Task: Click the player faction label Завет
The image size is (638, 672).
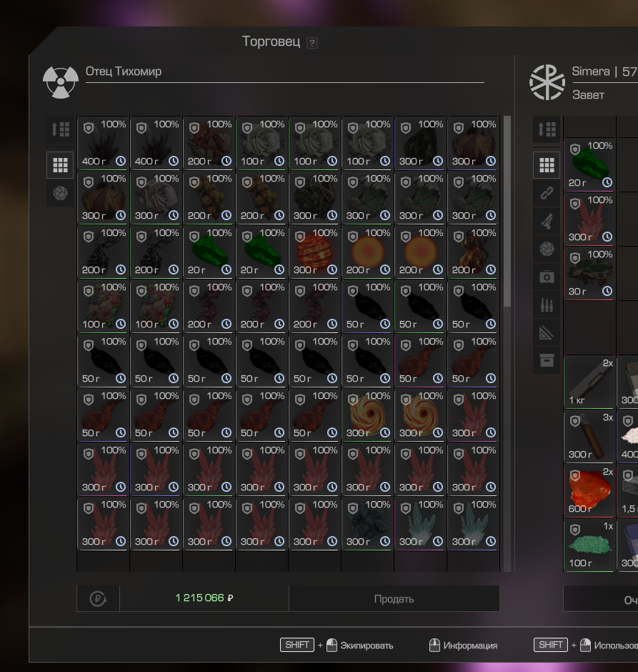Action: [x=588, y=94]
